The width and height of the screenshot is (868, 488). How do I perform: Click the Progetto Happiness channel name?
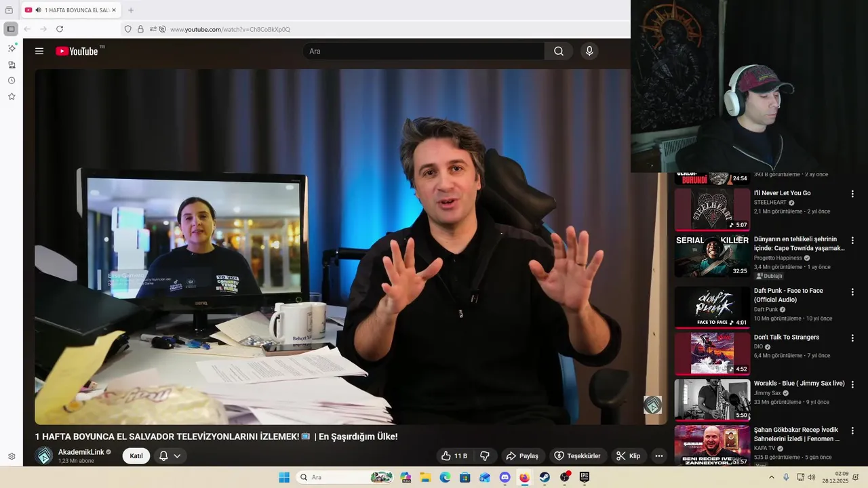pos(778,258)
